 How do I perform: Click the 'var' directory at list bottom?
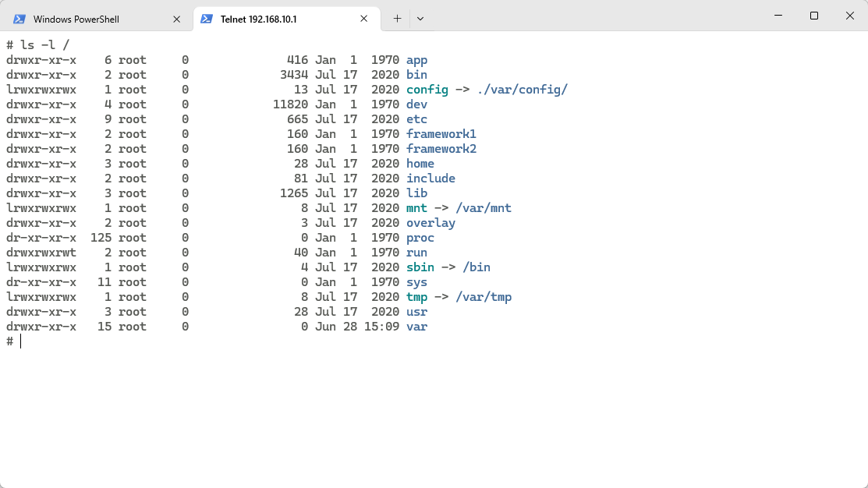tap(416, 327)
